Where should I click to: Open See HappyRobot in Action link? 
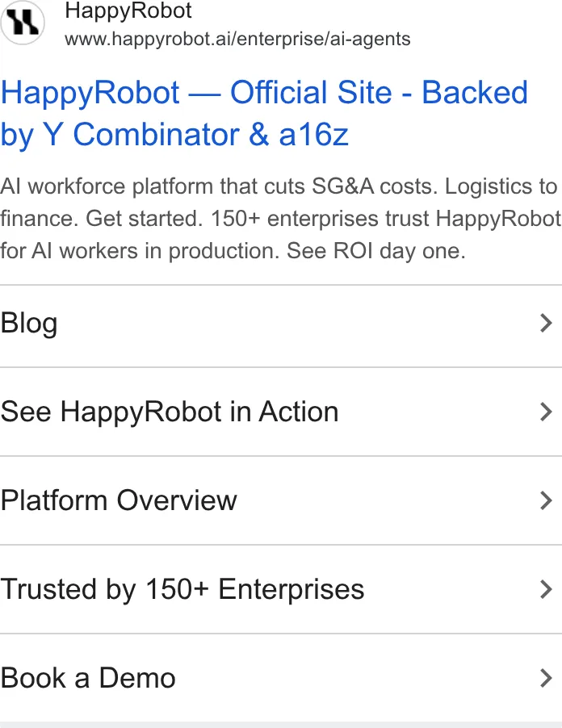(281, 412)
